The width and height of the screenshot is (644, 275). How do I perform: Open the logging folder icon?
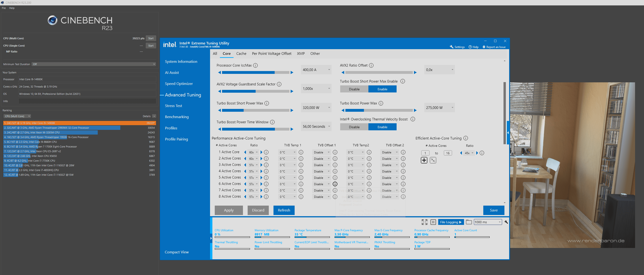pyautogui.click(x=469, y=222)
